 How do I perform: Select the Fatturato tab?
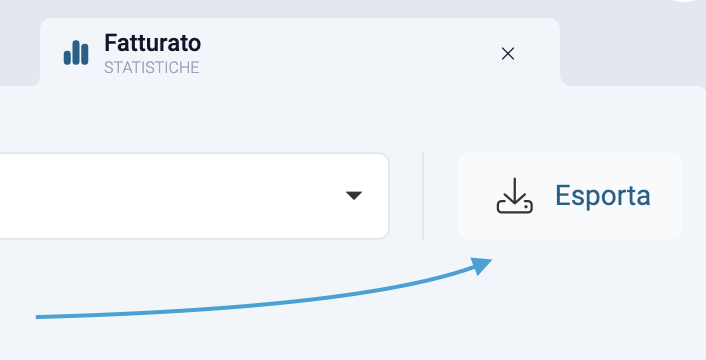coord(300,52)
